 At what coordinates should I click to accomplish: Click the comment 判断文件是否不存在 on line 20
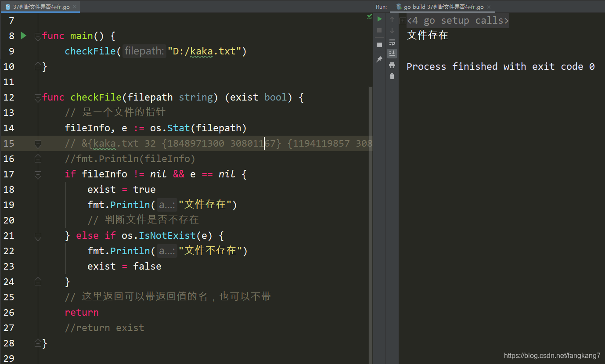[143, 220]
